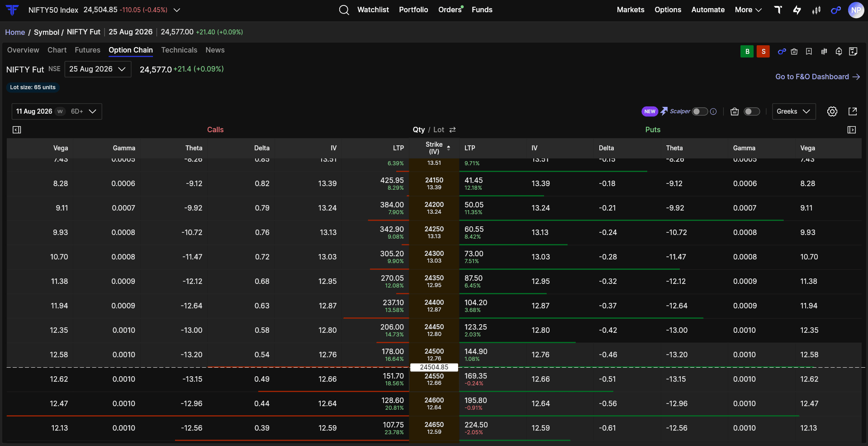Open the Markets menu

(x=631, y=10)
